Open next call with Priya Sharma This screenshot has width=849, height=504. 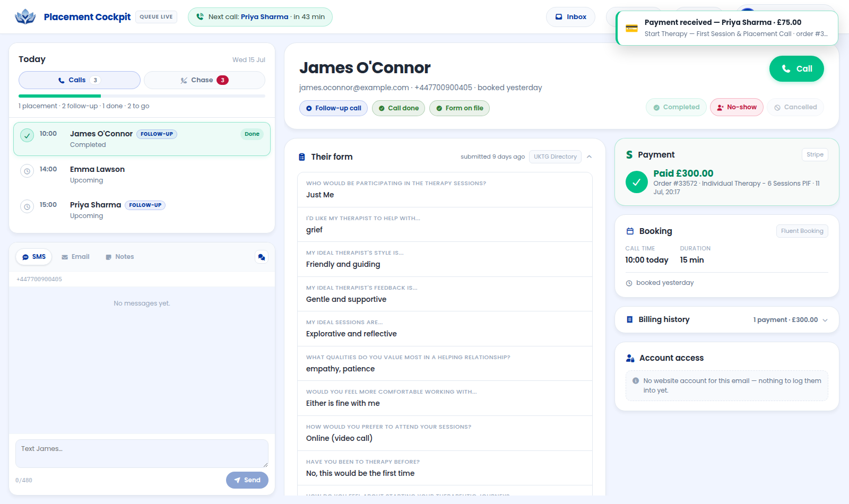(x=260, y=17)
